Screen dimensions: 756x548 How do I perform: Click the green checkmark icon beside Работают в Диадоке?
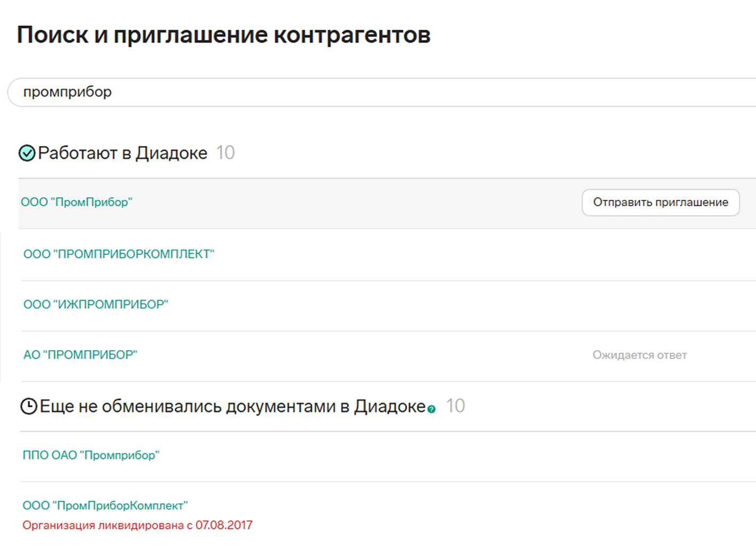27,154
